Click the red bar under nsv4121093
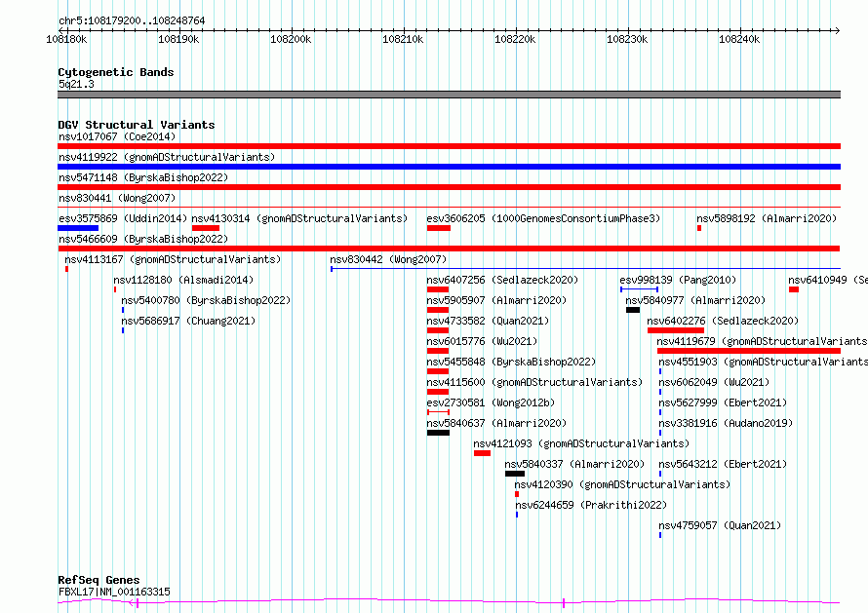The image size is (868, 613). coord(482,453)
